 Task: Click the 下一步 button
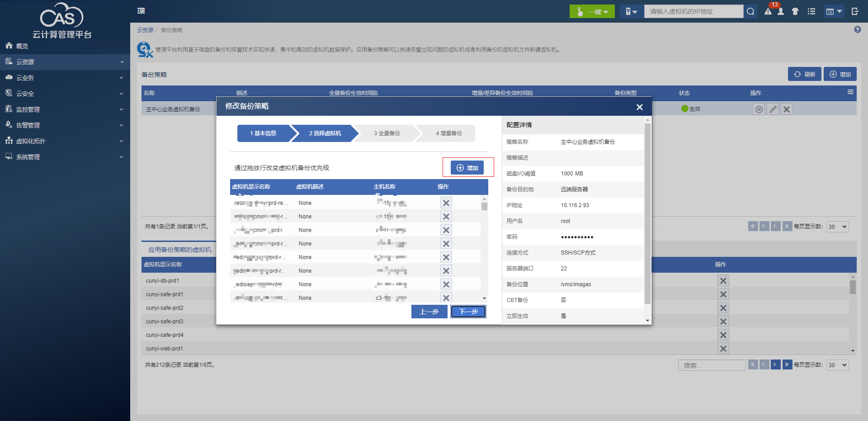click(x=468, y=312)
